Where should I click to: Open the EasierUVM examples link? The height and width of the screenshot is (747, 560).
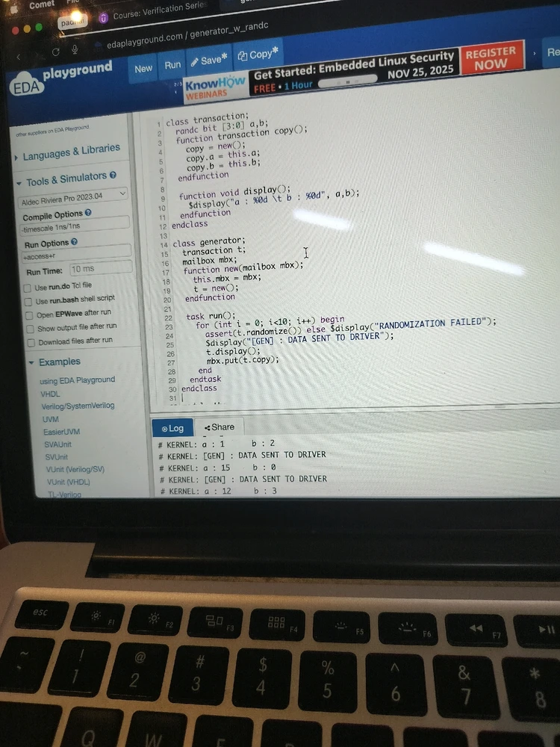pos(61,432)
